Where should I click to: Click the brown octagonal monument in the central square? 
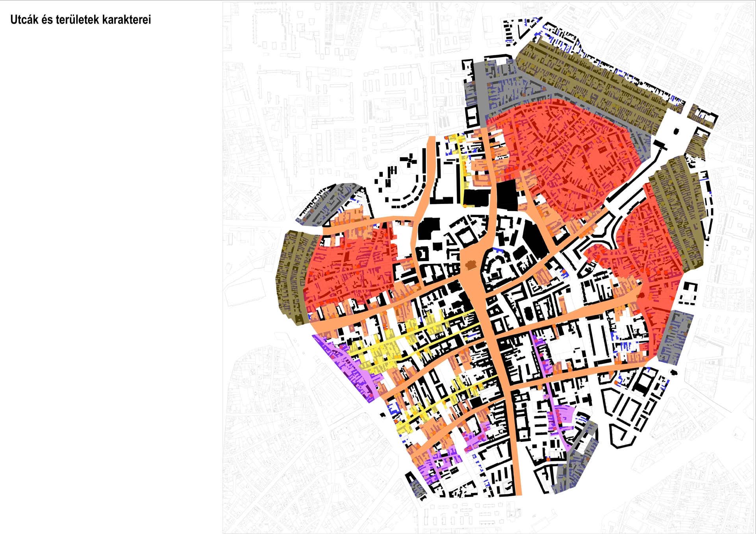(471, 266)
